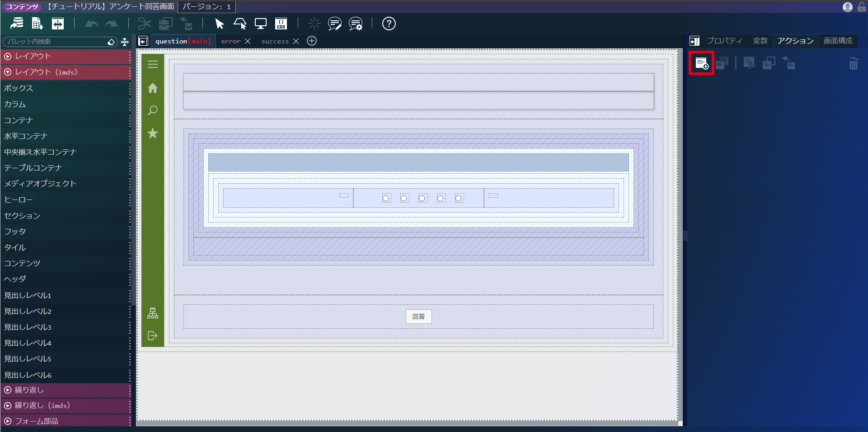Click the document table export icon
Image resolution: width=868 pixels, height=432 pixels.
point(38,24)
